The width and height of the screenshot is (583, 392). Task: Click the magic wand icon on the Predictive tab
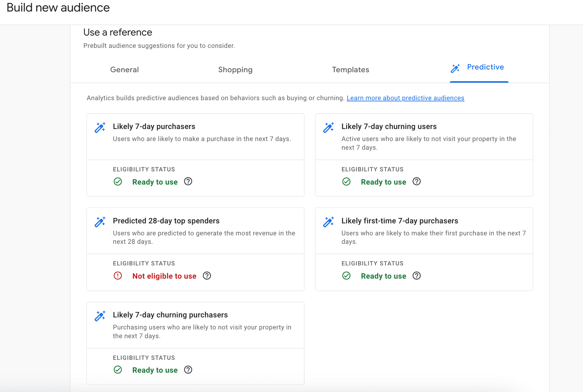tap(455, 68)
